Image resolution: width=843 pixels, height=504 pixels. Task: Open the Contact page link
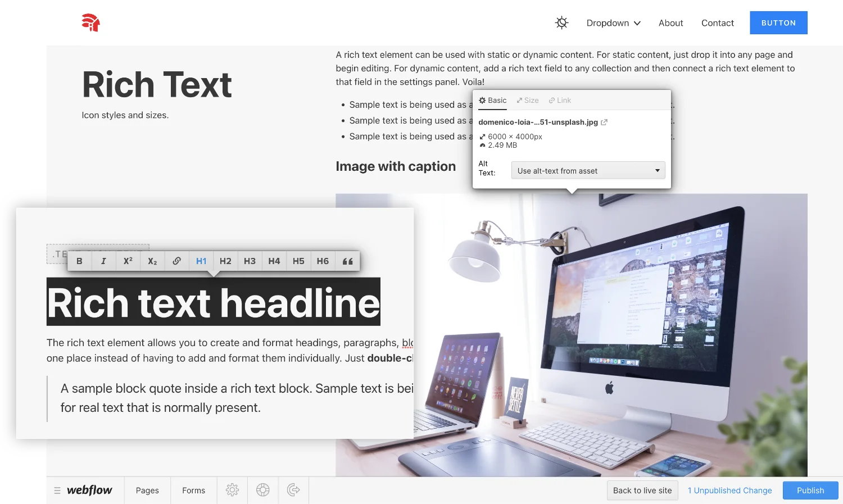[x=717, y=23]
